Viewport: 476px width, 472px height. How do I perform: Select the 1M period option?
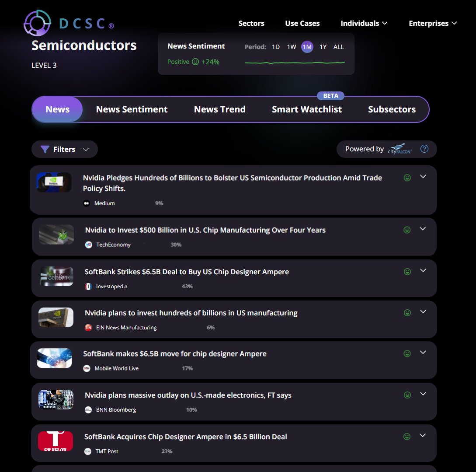click(307, 47)
